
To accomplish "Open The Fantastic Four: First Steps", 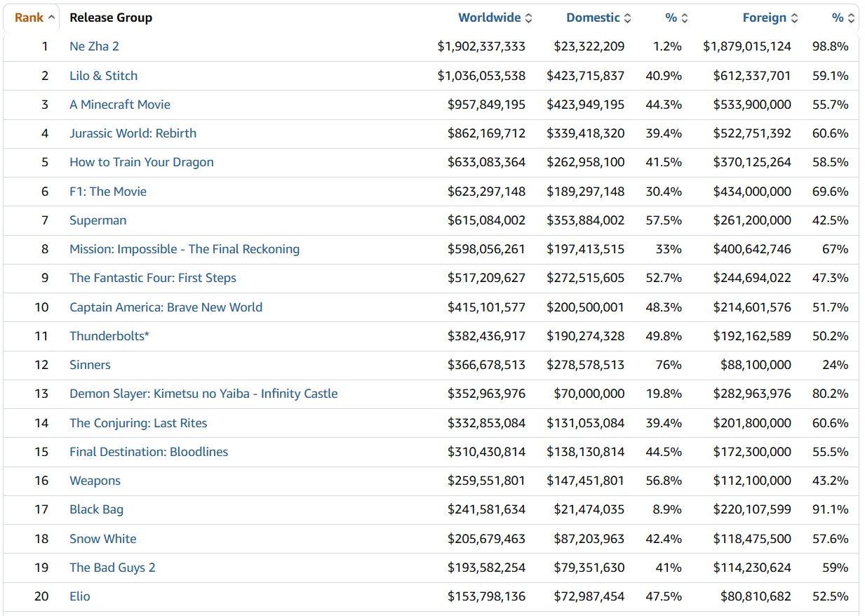I will pos(153,278).
